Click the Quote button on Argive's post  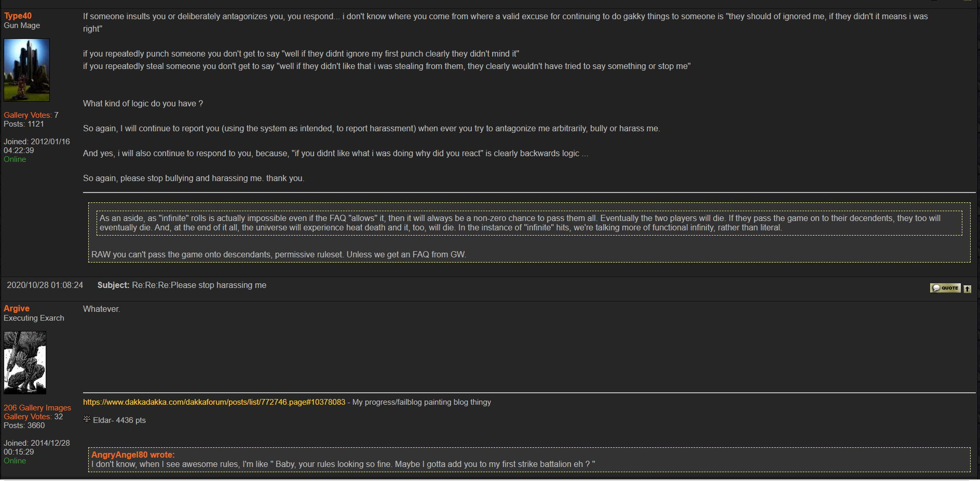click(945, 288)
